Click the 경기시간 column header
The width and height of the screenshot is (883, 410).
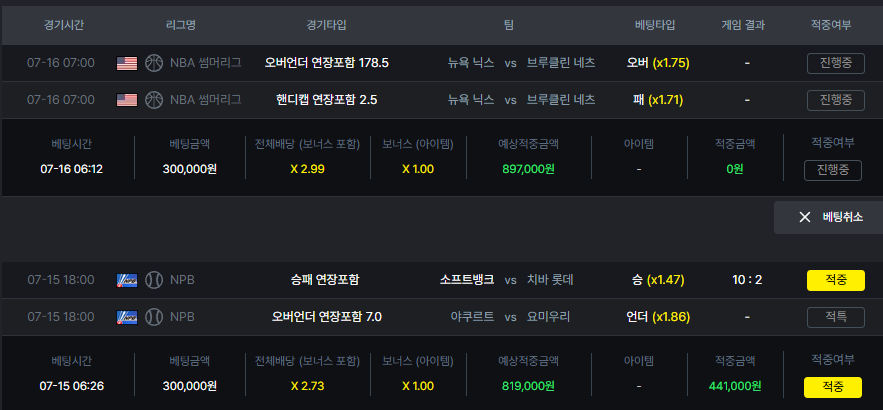[64, 25]
